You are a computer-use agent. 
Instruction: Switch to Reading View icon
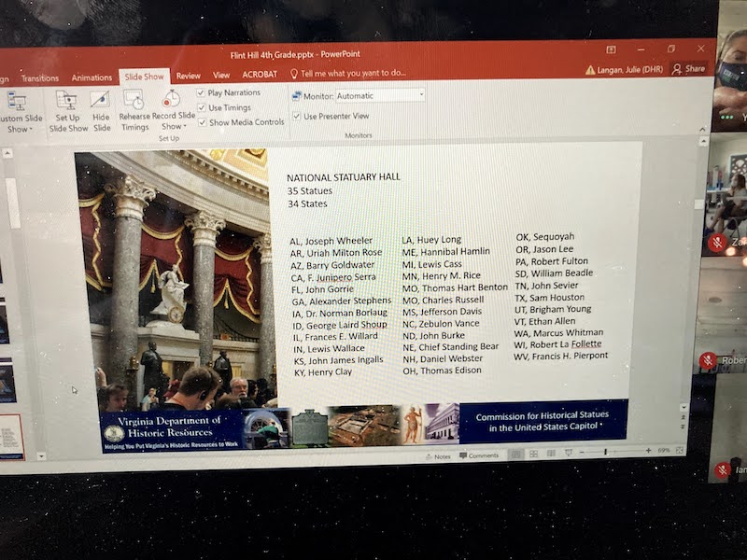click(x=551, y=454)
